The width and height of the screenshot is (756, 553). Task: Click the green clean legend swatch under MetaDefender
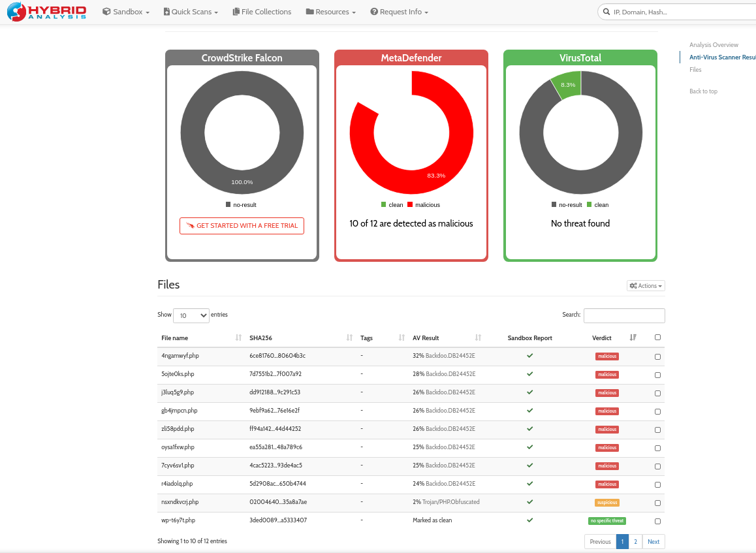pyautogui.click(x=384, y=204)
